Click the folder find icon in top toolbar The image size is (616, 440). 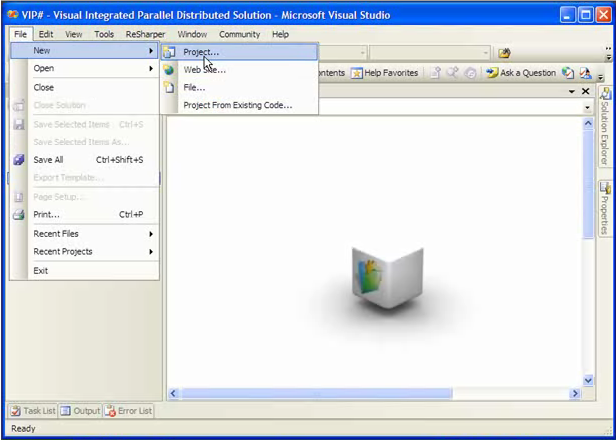[504, 53]
